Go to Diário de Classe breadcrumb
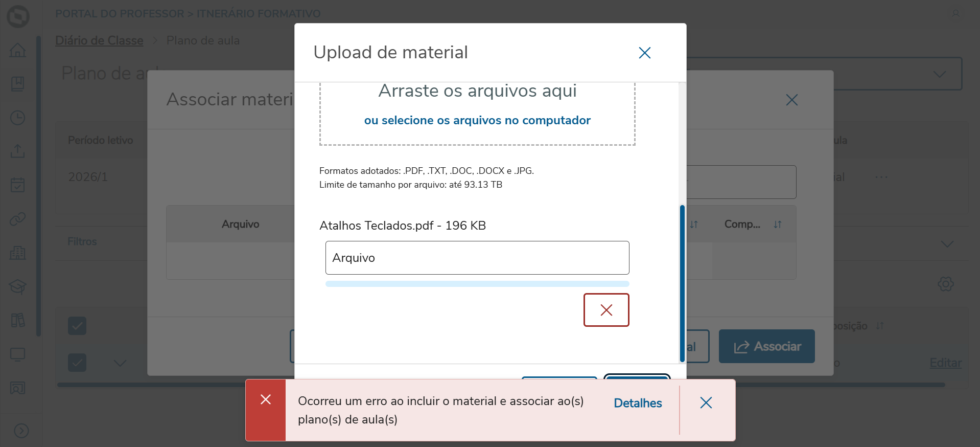Screen dimensions: 980x447 (99, 40)
